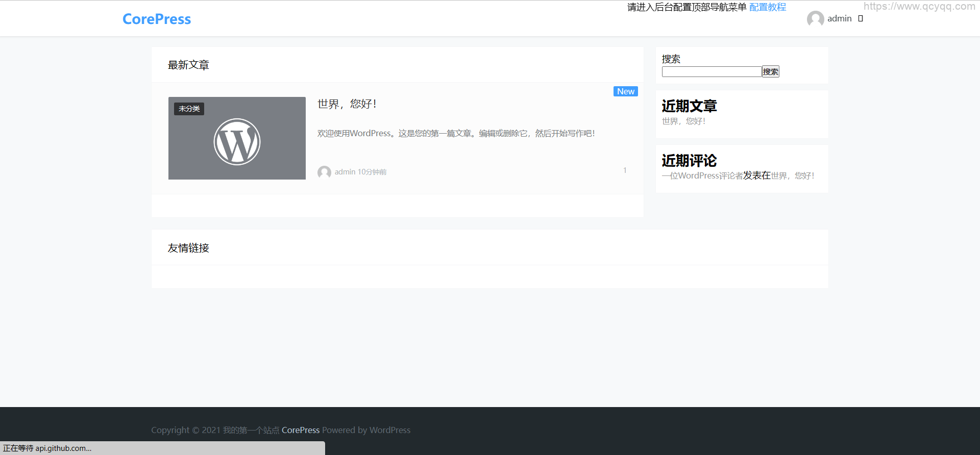Select the 未分类 category tag
This screenshot has width=980, height=455.
point(189,109)
